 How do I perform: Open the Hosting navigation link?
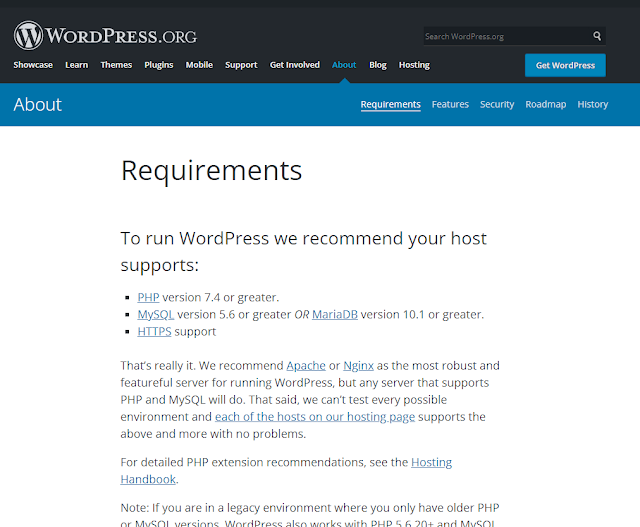414,65
